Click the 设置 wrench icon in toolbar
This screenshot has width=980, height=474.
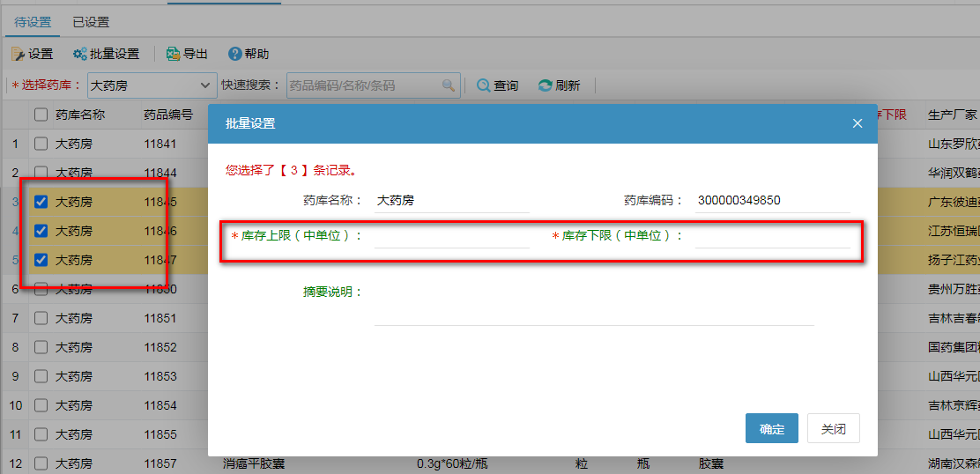coord(19,55)
